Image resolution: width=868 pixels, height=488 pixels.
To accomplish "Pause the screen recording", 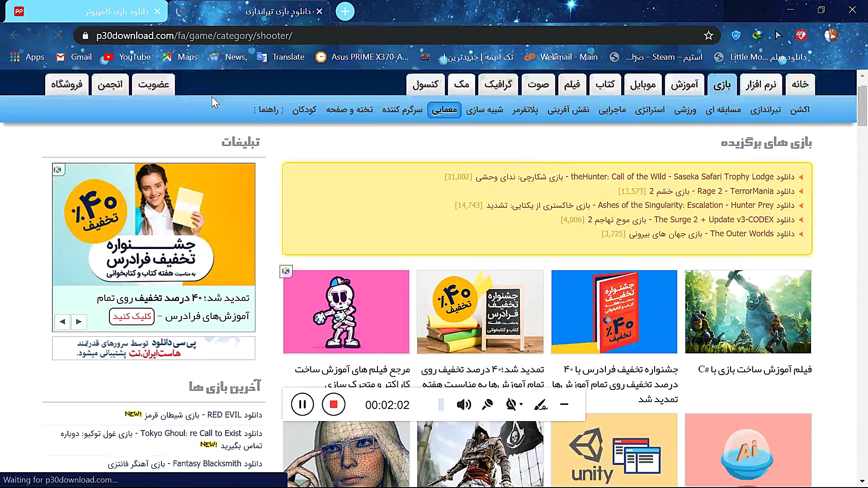I will pyautogui.click(x=302, y=404).
